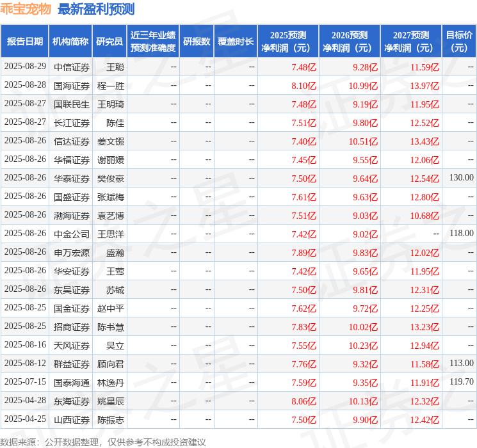Click the date 2025-04-28

coord(25,400)
